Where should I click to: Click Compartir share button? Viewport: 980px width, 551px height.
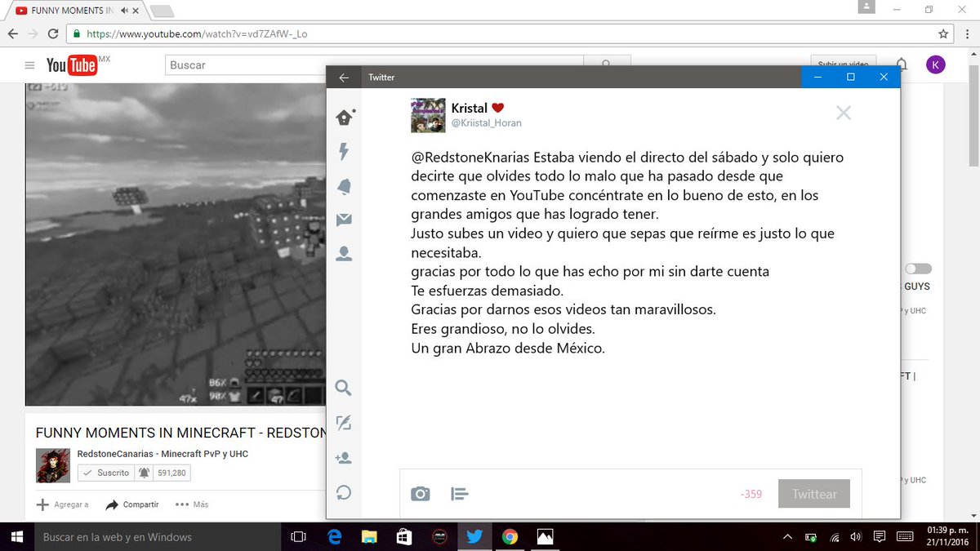(132, 504)
